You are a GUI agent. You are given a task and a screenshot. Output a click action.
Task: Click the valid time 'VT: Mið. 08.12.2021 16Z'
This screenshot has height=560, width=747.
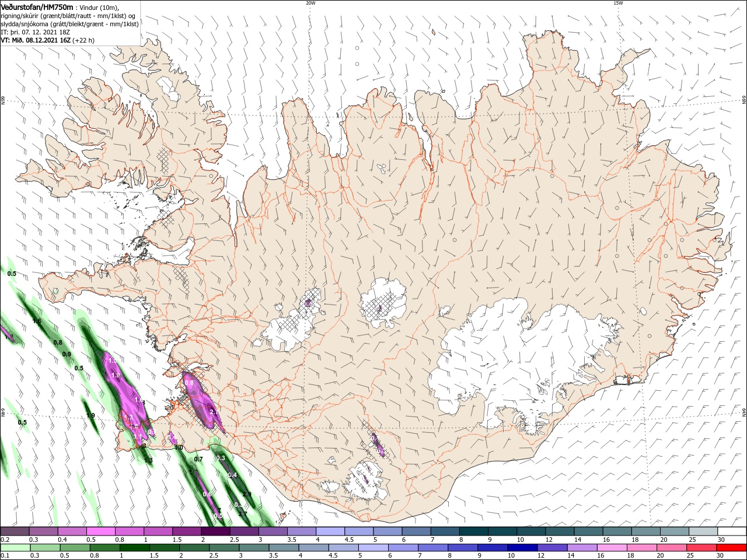pyautogui.click(x=36, y=40)
